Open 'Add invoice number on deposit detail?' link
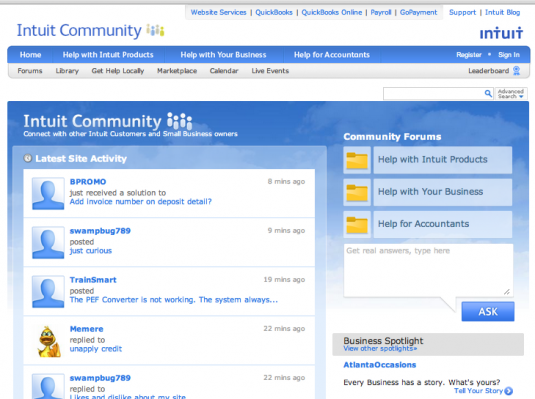The image size is (535, 399). [x=141, y=202]
